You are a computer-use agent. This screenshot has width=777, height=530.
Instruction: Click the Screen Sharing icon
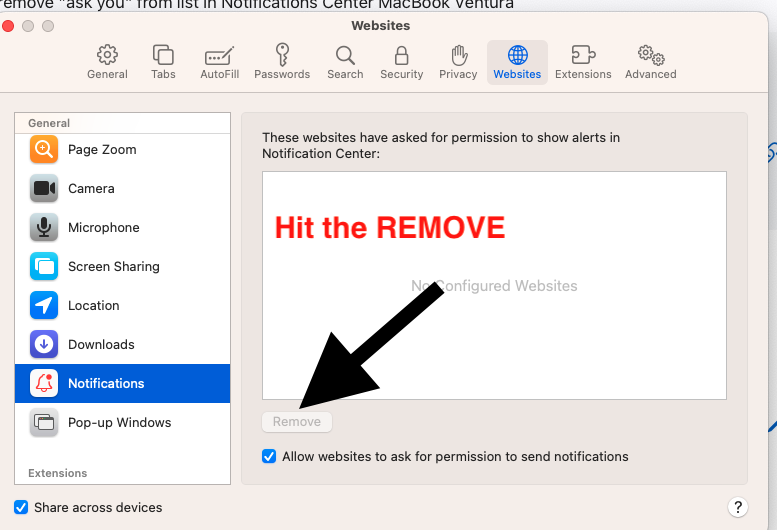[44, 266]
